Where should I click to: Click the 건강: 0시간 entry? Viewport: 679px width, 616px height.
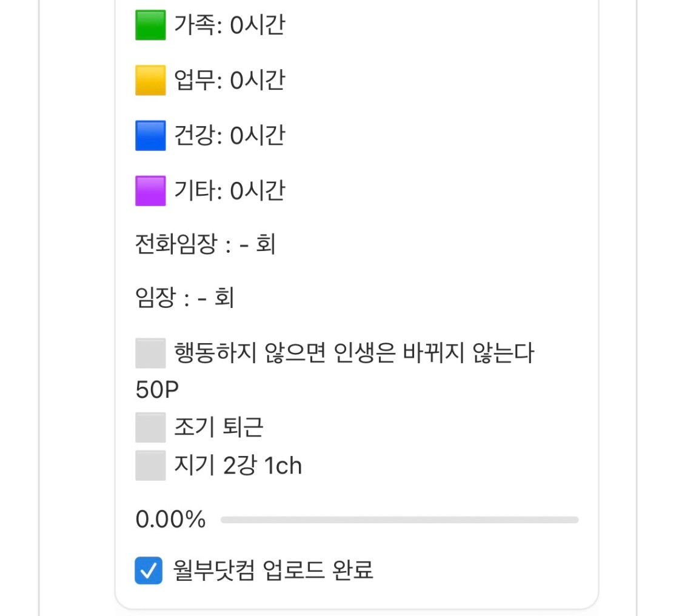click(229, 136)
